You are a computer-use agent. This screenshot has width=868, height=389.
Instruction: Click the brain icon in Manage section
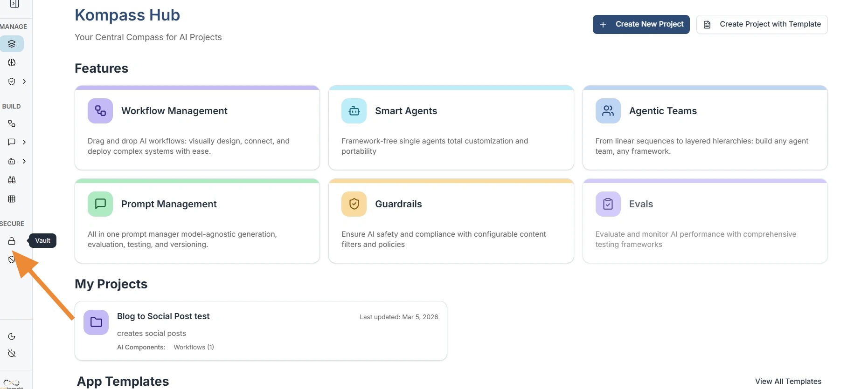12,62
